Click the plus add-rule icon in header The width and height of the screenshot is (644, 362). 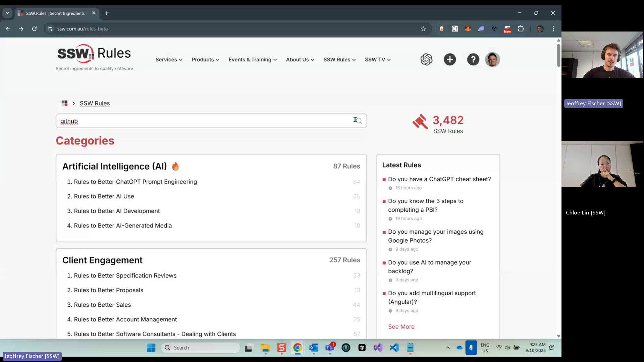pyautogui.click(x=450, y=60)
